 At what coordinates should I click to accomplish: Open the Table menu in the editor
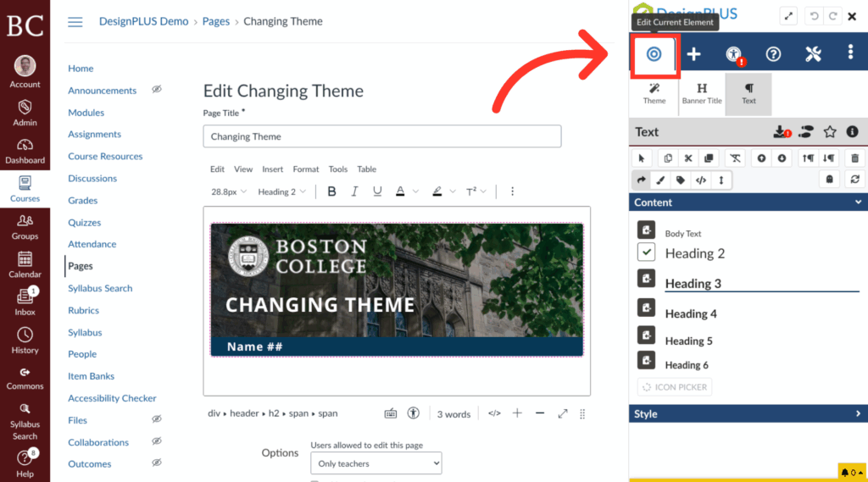(x=366, y=169)
